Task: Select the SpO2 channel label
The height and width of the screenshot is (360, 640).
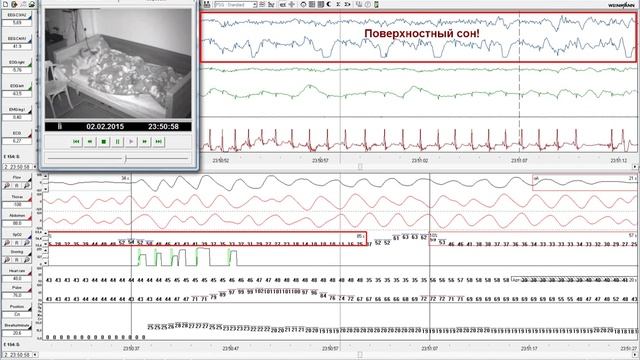Action: [17, 235]
